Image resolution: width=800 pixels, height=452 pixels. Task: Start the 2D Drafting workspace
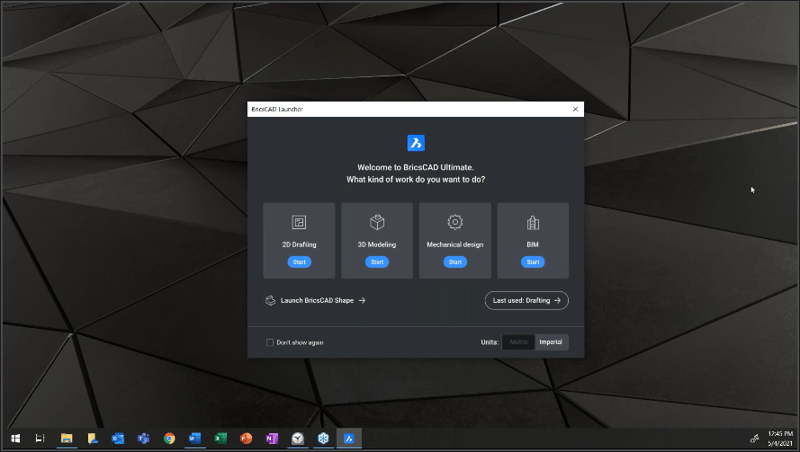tap(299, 262)
